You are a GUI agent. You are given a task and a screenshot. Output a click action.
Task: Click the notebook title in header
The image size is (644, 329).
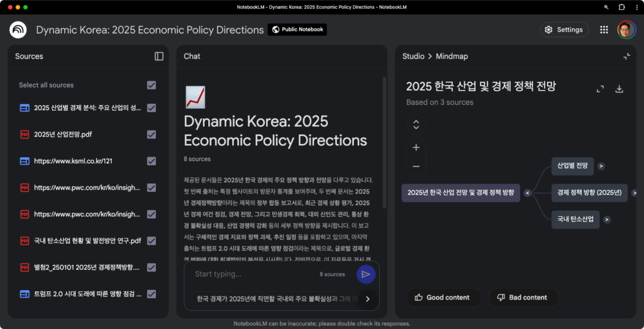(150, 30)
